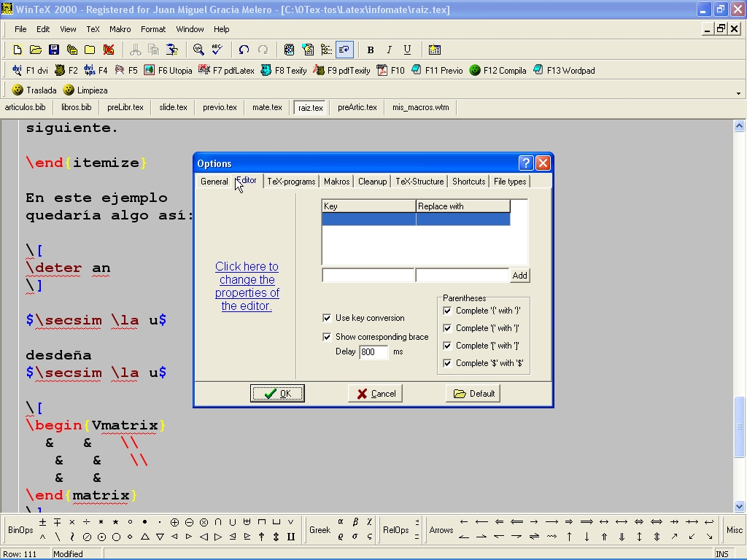
Task: Undo the last edit using the toolbar
Action: point(244,50)
